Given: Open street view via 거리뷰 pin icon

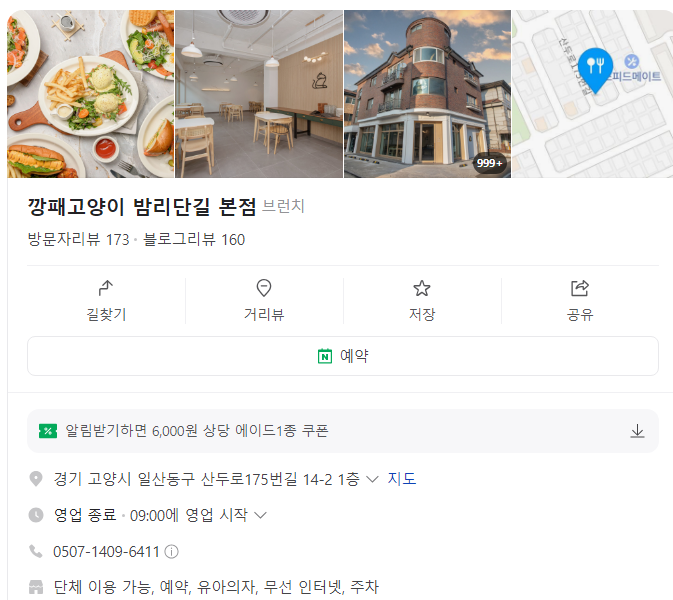Looking at the screenshot, I should tap(264, 288).
